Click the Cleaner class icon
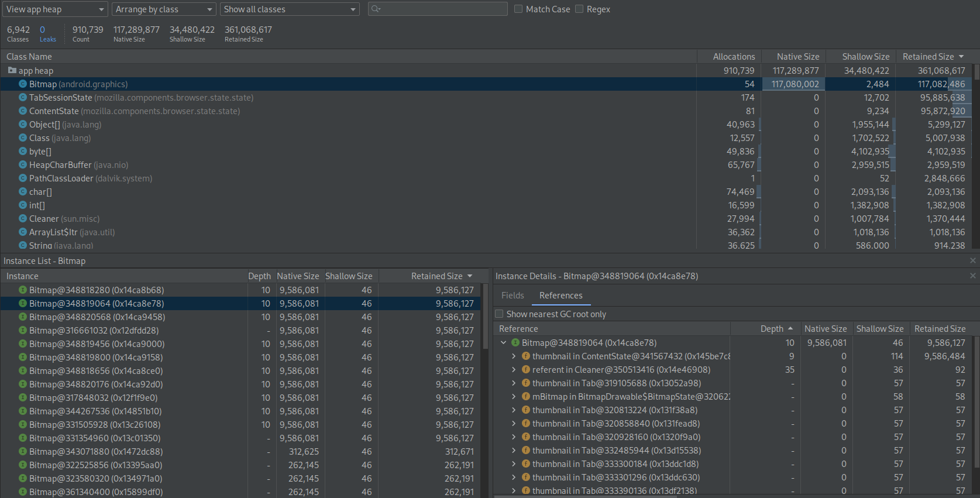The width and height of the screenshot is (980, 498). 23,218
